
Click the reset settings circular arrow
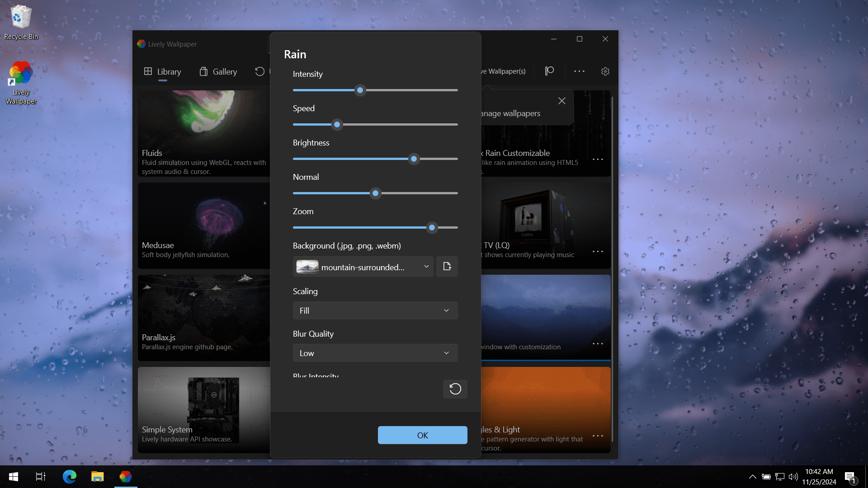[x=455, y=389]
